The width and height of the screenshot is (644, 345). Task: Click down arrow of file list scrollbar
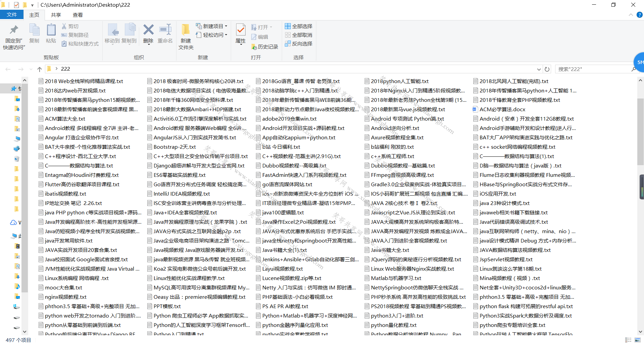640,332
